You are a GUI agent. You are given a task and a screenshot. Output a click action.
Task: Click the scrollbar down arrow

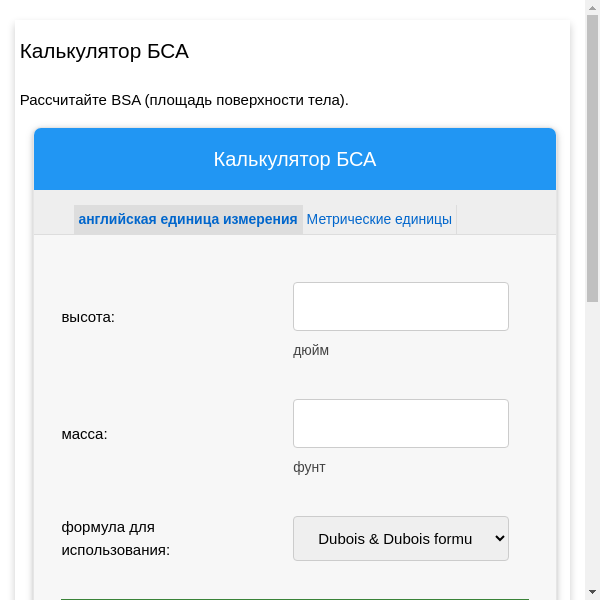(592, 592)
